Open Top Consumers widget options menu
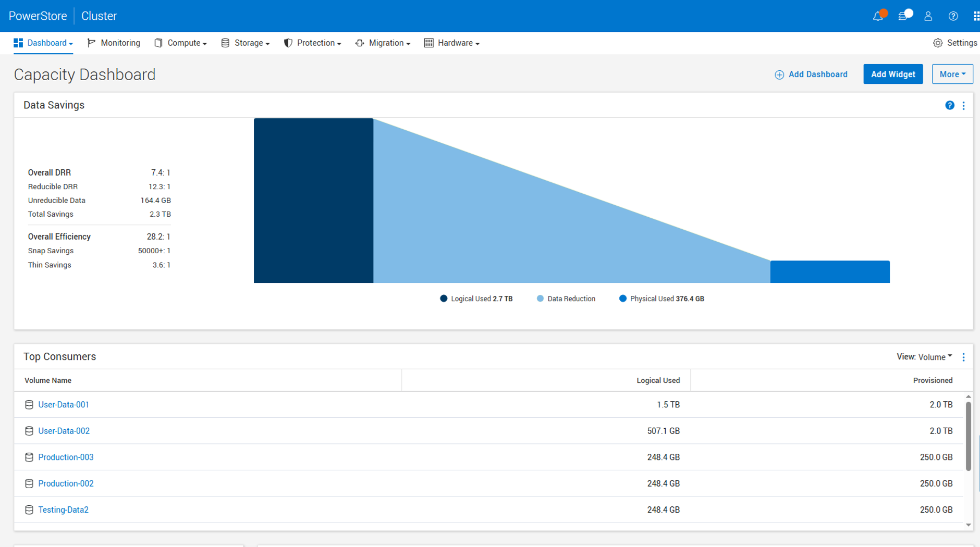980x547 pixels. click(963, 357)
